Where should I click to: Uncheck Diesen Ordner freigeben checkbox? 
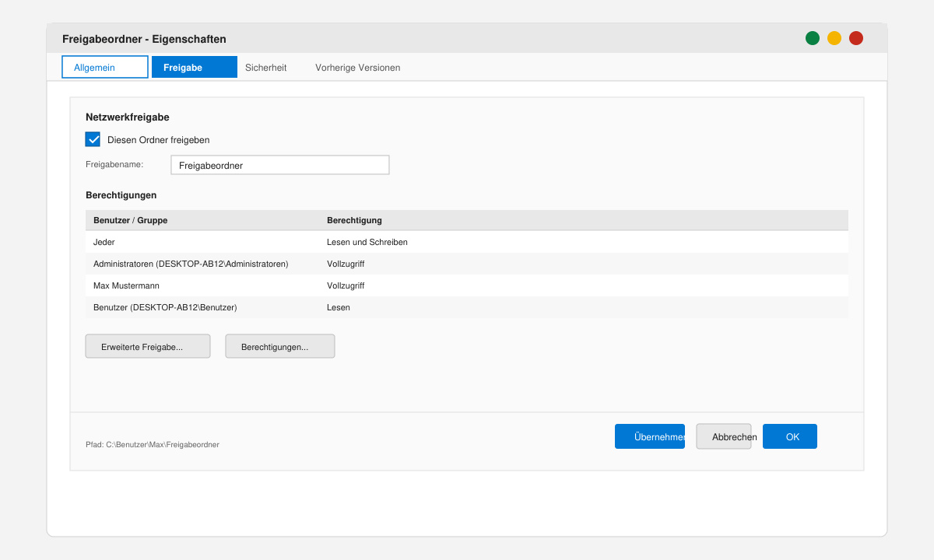pos(93,140)
